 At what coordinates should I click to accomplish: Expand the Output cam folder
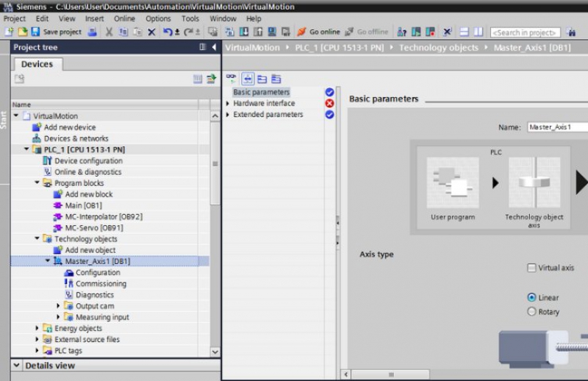(58, 305)
